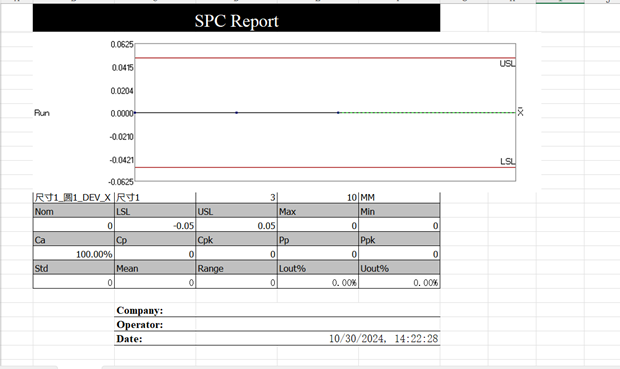620x369 pixels.
Task: Select the Nom header cell
Action: [x=74, y=212]
